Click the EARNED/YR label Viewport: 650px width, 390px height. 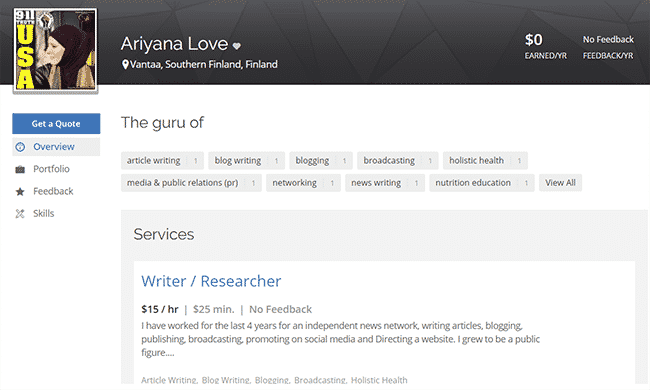[x=546, y=56]
